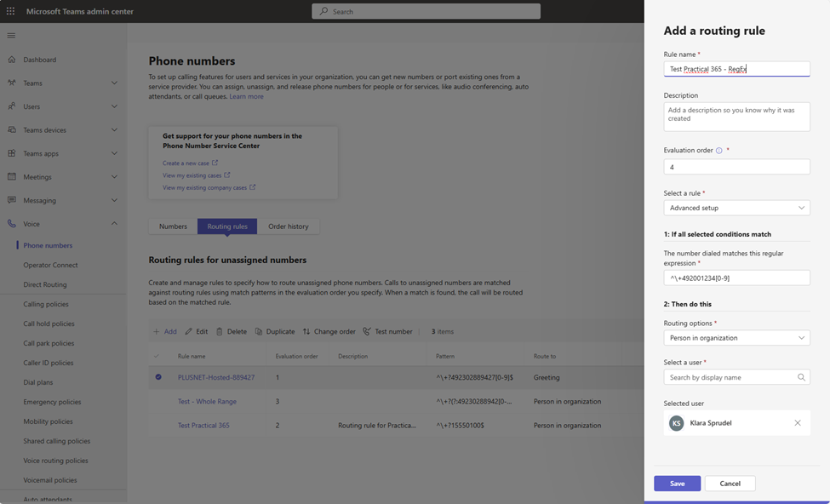This screenshot has height=504, width=830.
Task: Click the Voice phone icon
Action: point(12,224)
